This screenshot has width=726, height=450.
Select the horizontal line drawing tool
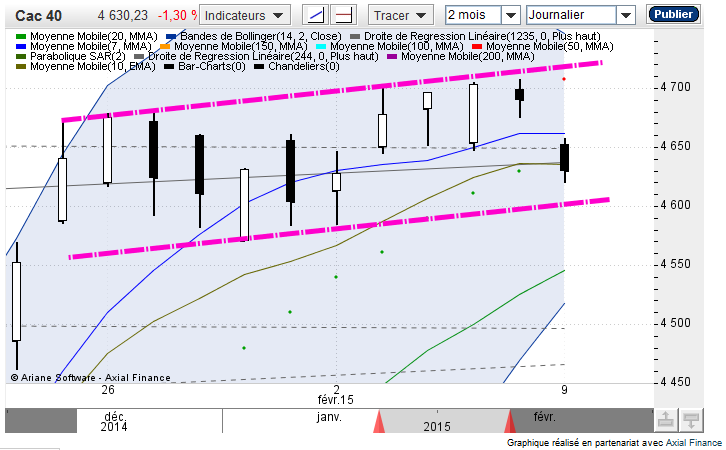pyautogui.click(x=343, y=15)
